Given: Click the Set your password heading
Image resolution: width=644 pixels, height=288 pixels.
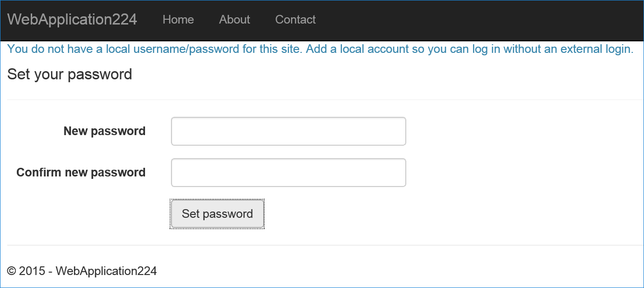Looking at the screenshot, I should (69, 75).
